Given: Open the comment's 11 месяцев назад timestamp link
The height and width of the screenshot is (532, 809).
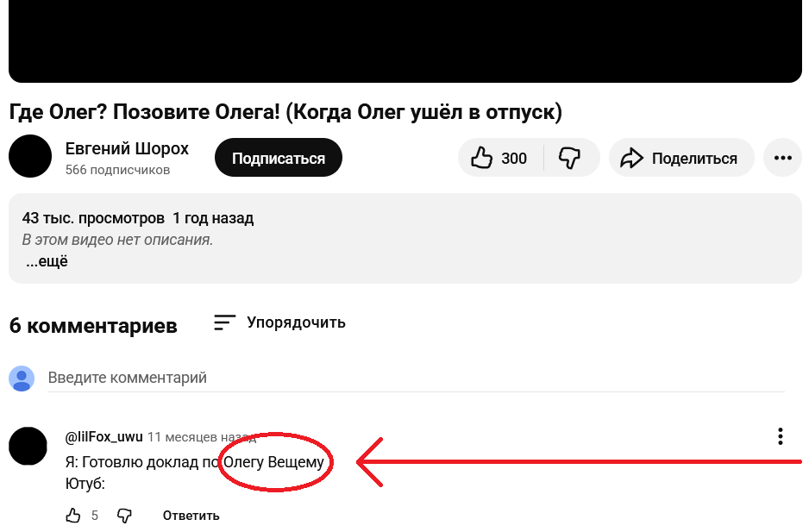Looking at the screenshot, I should pos(201,437).
